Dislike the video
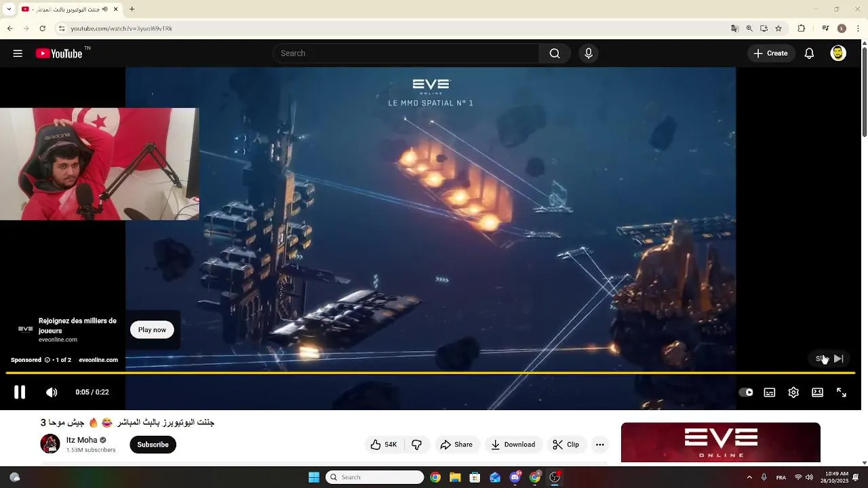Viewport: 868px width, 488px height. [417, 445]
